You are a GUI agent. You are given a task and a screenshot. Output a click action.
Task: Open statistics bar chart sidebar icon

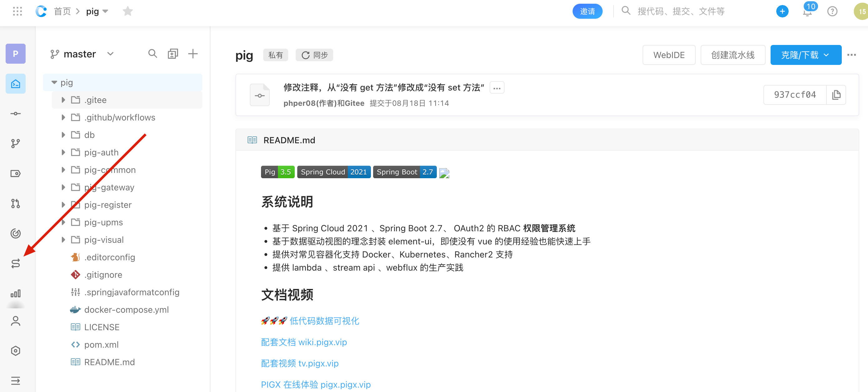pos(16,293)
